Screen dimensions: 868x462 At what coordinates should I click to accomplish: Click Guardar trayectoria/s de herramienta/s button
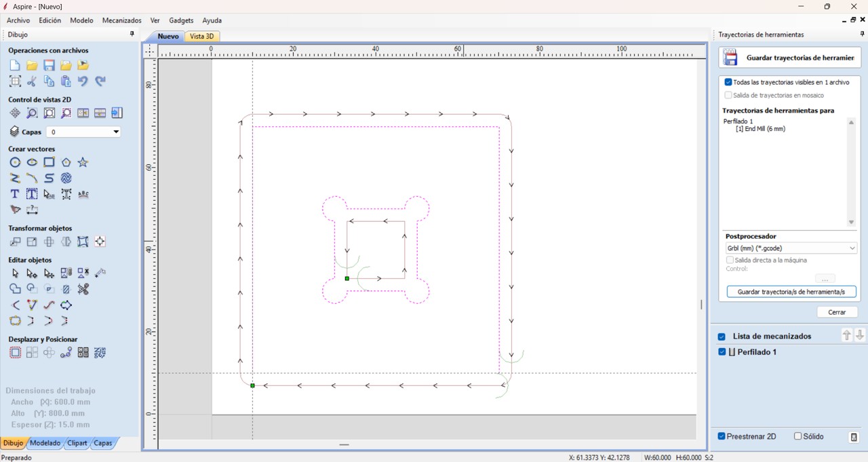pos(791,292)
